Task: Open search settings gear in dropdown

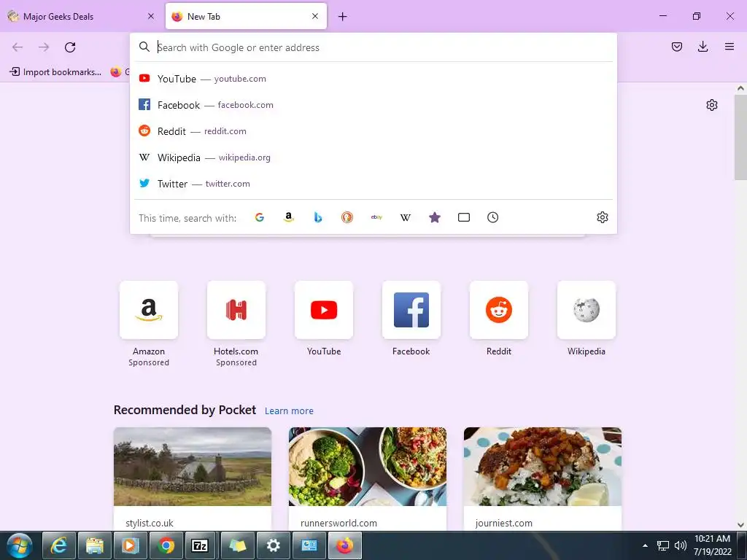Action: point(602,217)
